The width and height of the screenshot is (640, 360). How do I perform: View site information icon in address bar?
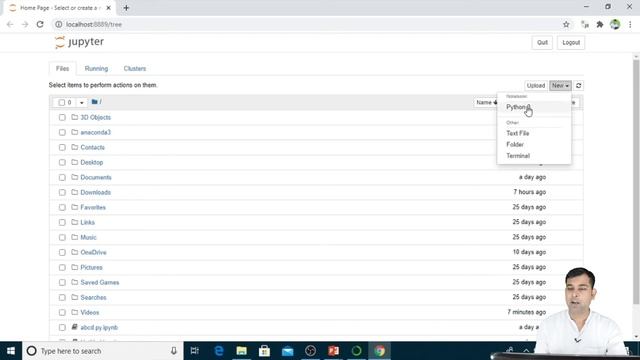click(x=59, y=24)
